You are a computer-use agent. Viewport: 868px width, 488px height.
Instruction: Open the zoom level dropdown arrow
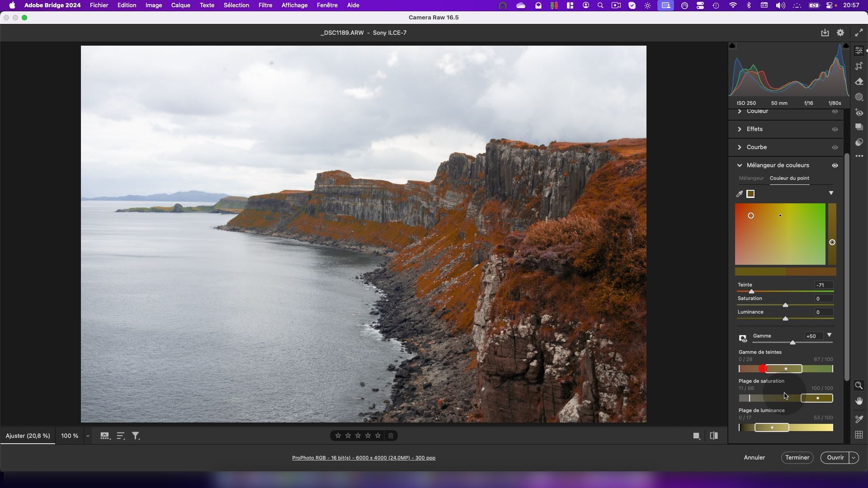pyautogui.click(x=88, y=436)
